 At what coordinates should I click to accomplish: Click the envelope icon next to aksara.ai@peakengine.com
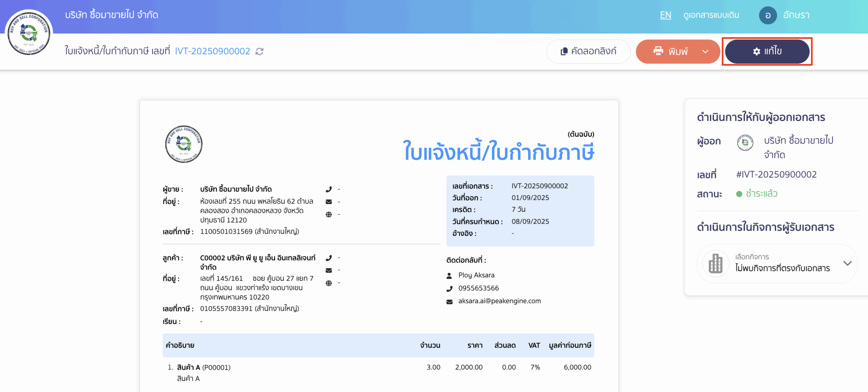point(449,301)
